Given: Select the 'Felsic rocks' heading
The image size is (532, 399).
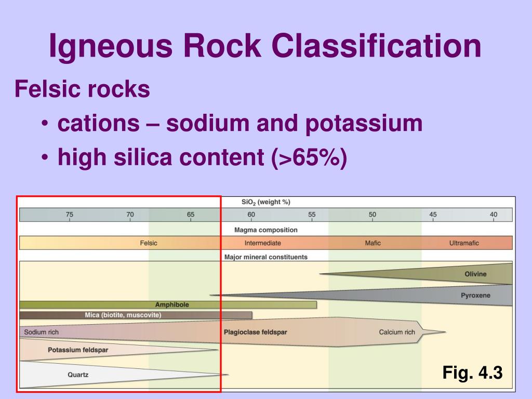Looking at the screenshot, I should click(x=82, y=89).
